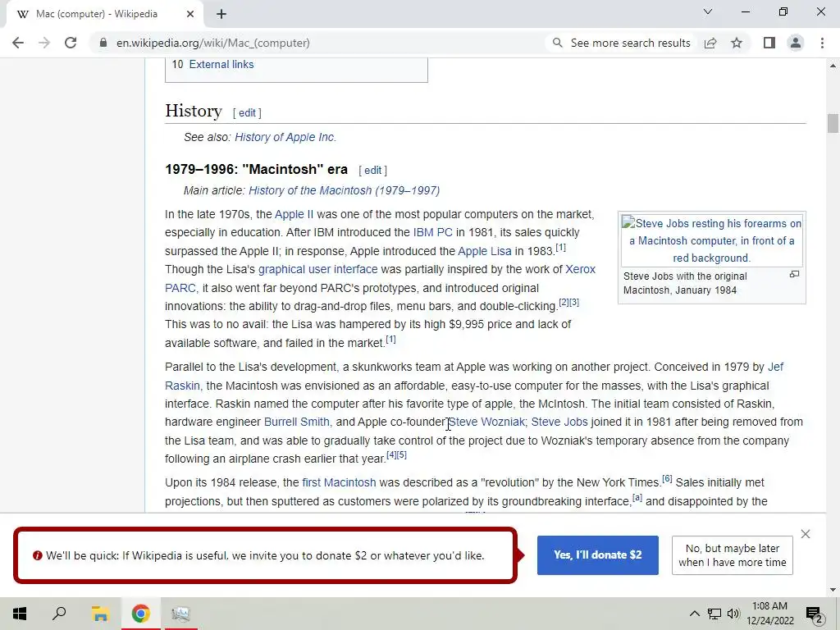This screenshot has height=630, width=840.
Task: Open External links contents entry
Action: point(221,64)
